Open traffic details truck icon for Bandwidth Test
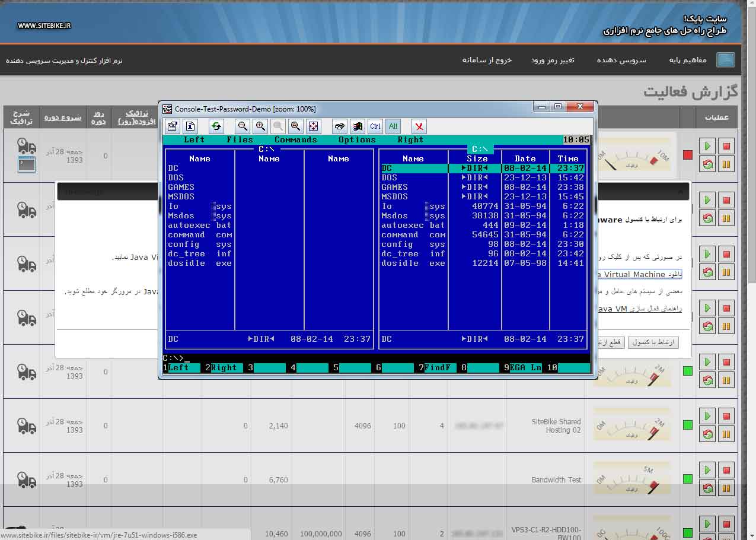 [27, 479]
